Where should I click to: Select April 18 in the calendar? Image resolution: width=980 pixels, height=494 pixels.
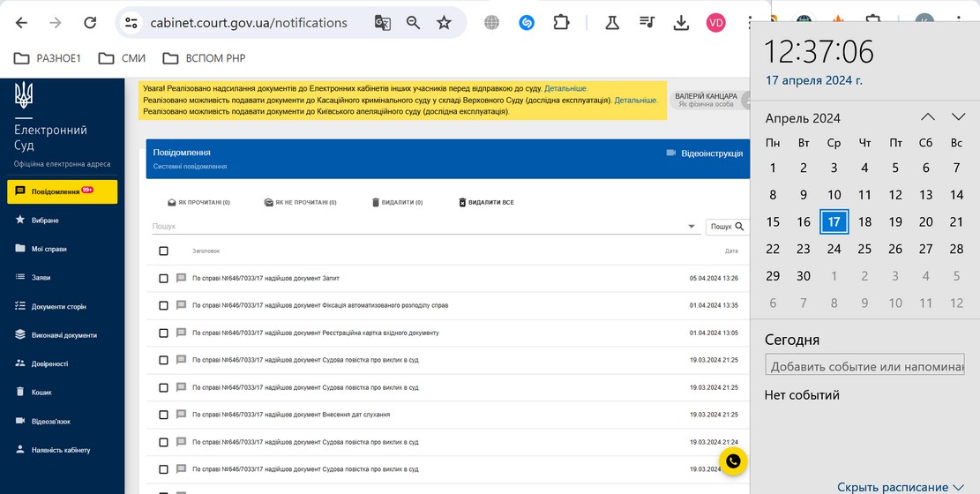coord(864,221)
